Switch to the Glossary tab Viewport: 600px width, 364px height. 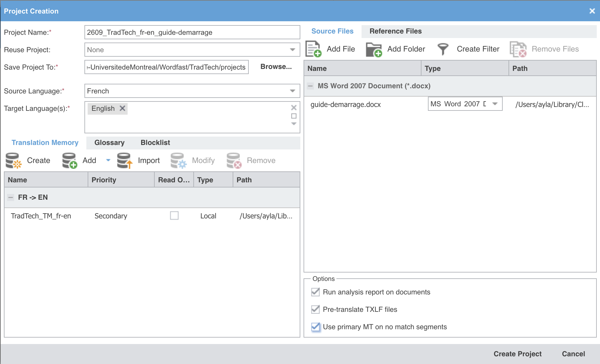(x=109, y=143)
